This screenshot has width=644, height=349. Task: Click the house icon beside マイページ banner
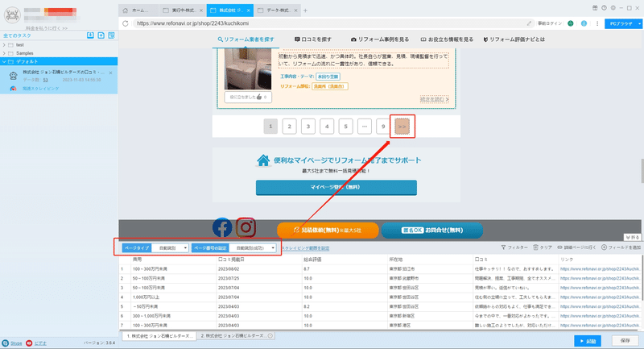(263, 160)
